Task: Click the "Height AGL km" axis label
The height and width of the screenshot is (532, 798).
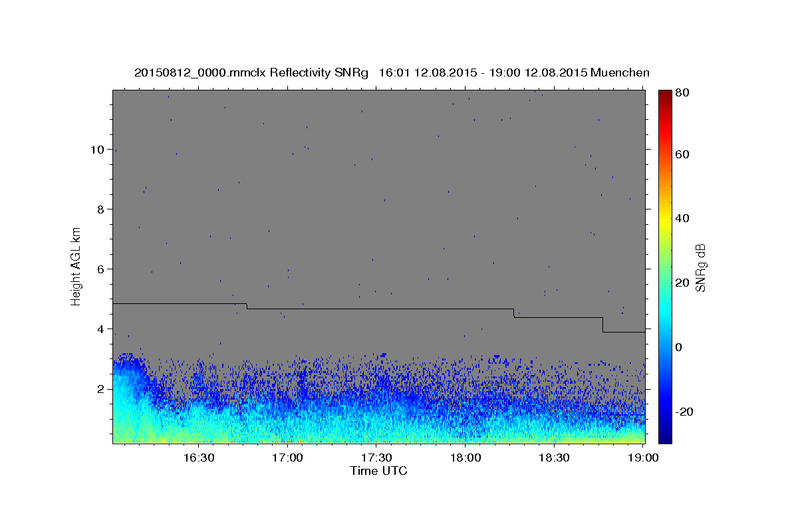Action: tap(76, 266)
